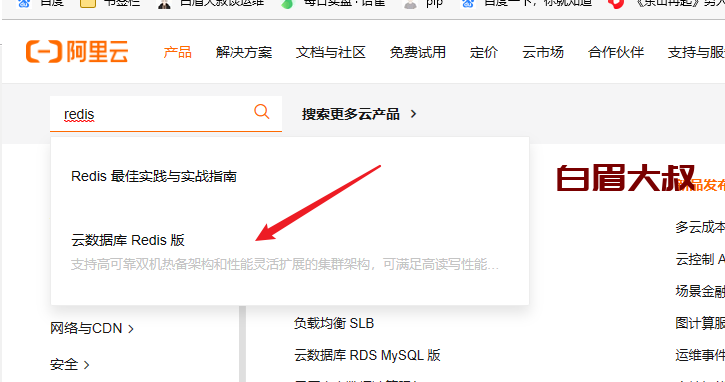This screenshot has height=382, width=725.
Task: Open the 图计算服 link on the right
Action: pyautogui.click(x=700, y=323)
